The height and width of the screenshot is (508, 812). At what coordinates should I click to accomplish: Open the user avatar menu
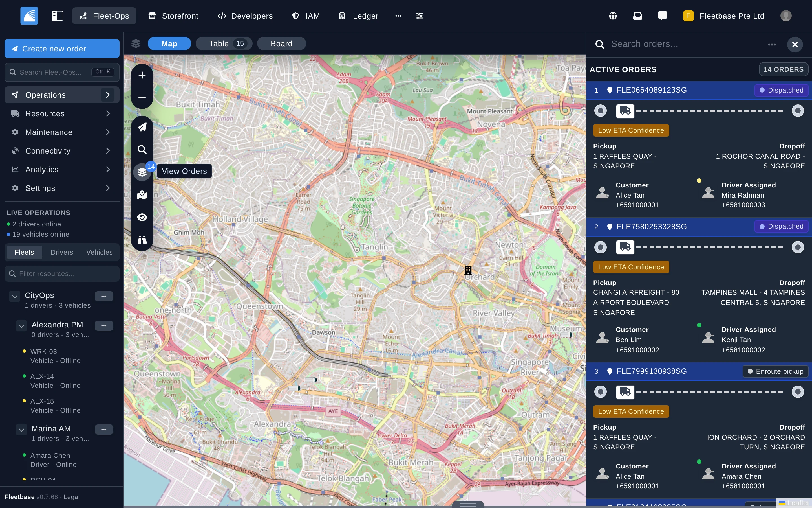786,16
